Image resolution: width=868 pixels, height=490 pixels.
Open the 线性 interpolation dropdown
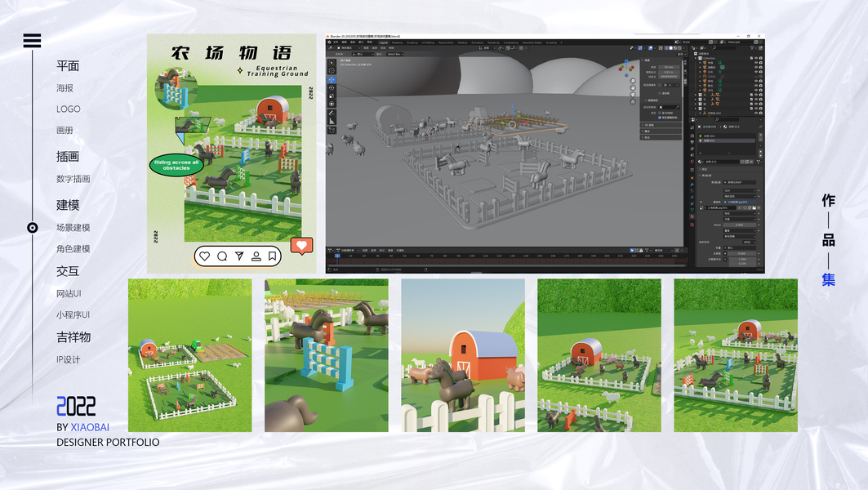pyautogui.click(x=740, y=213)
